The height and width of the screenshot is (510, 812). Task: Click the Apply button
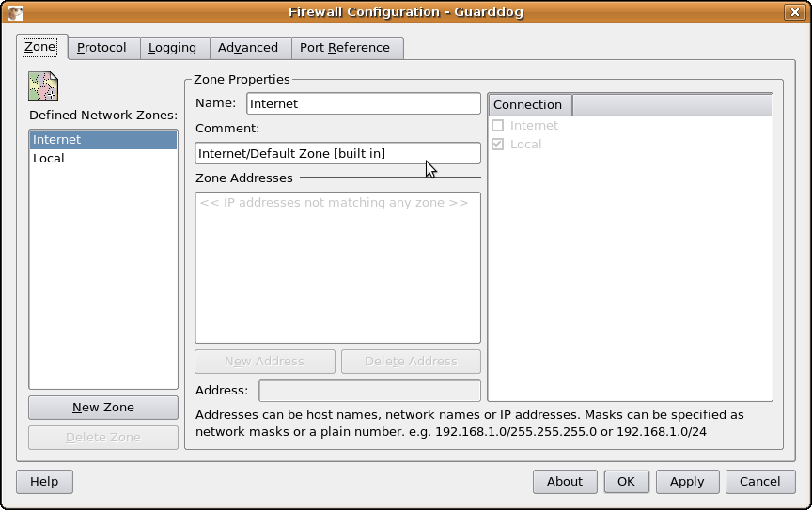(x=686, y=481)
